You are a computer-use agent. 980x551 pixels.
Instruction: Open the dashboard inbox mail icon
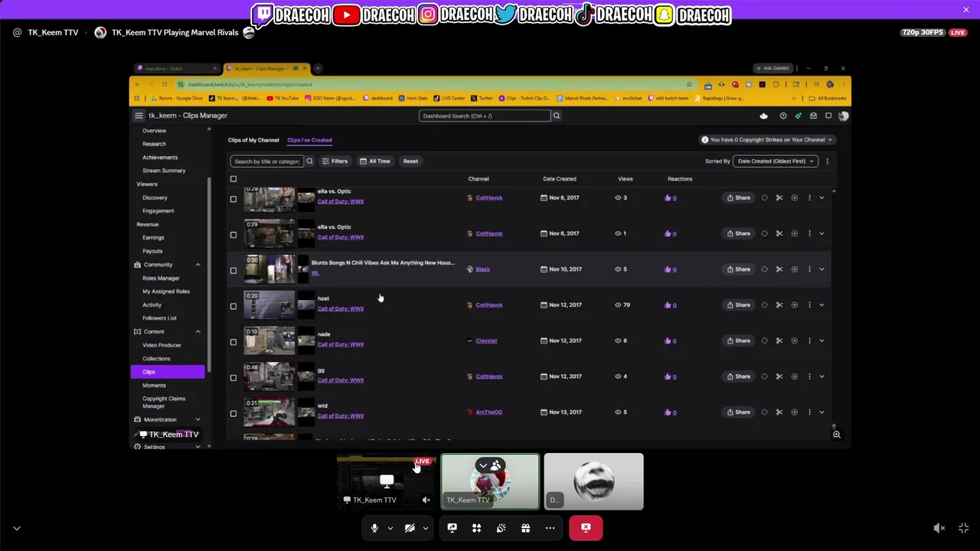click(813, 116)
